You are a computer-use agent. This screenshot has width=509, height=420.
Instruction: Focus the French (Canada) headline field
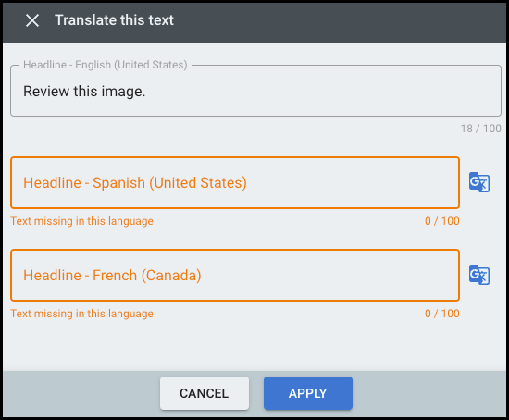pyautogui.click(x=235, y=276)
